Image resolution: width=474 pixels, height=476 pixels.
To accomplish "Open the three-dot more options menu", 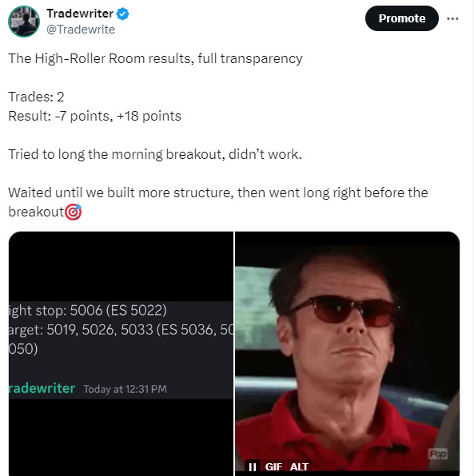I will pyautogui.click(x=452, y=18).
